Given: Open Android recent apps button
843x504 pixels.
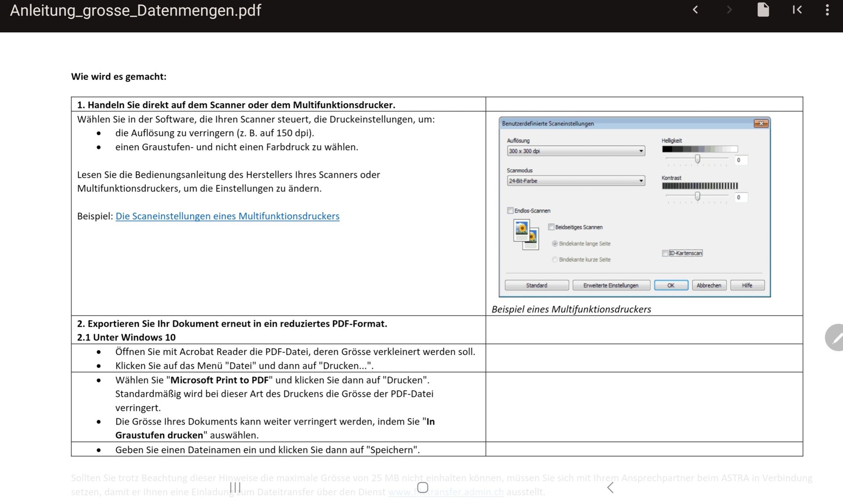Looking at the screenshot, I should tap(235, 487).
